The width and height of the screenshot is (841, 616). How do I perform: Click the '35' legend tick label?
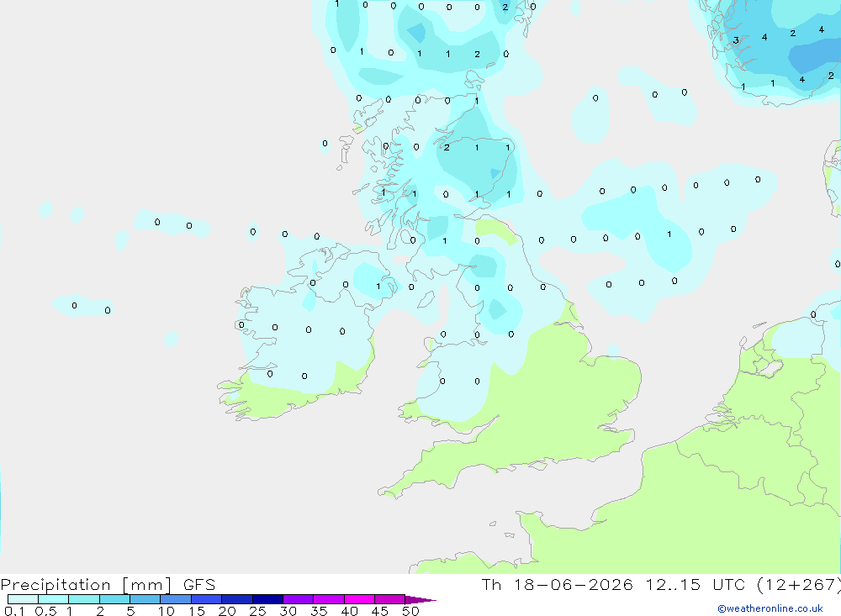(319, 611)
